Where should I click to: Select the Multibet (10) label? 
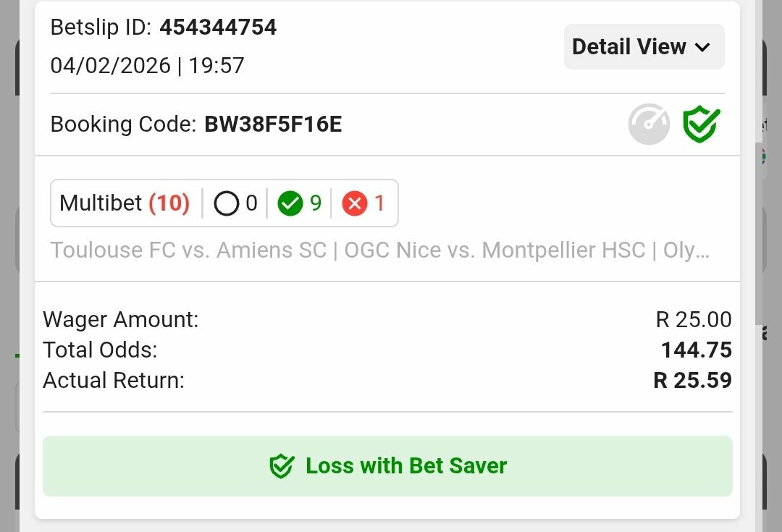pyautogui.click(x=124, y=203)
